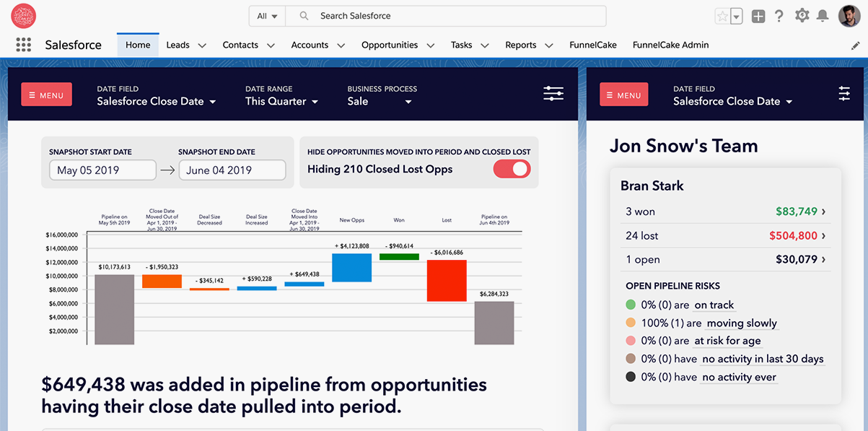
Task: Click the gray Pipeline on May 5th bar
Action: tap(115, 310)
